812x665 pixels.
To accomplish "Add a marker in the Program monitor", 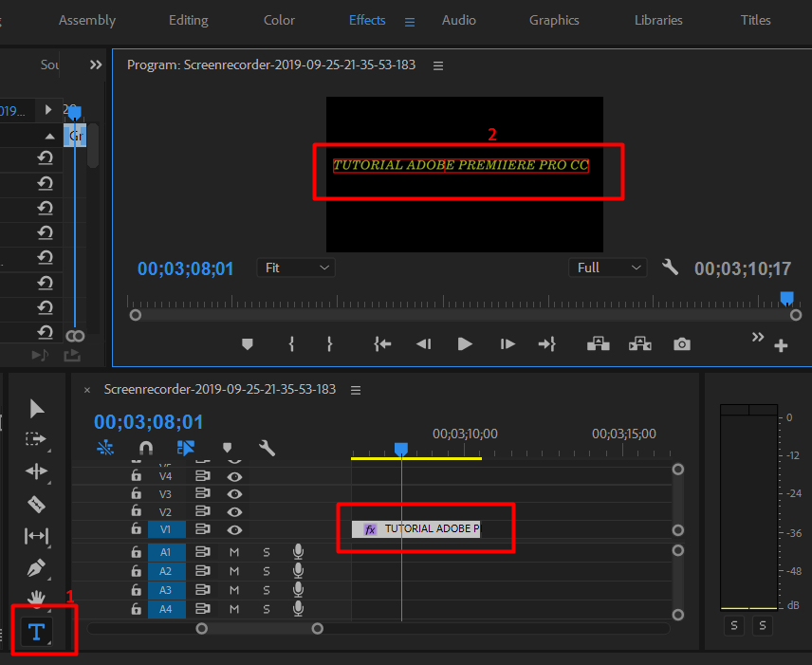I will coord(248,344).
